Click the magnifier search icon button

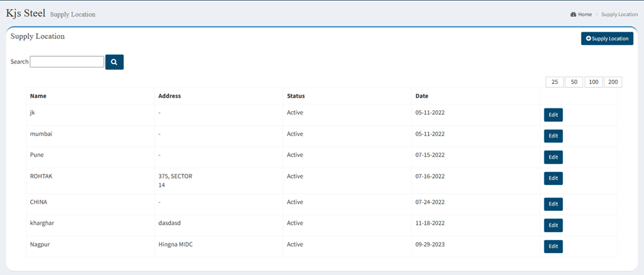click(x=114, y=62)
